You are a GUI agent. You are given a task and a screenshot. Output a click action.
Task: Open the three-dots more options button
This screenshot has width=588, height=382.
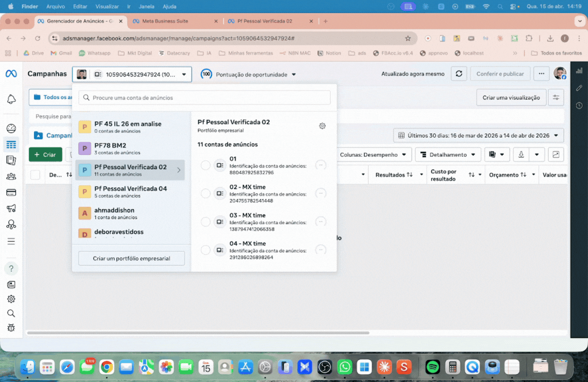pos(541,74)
